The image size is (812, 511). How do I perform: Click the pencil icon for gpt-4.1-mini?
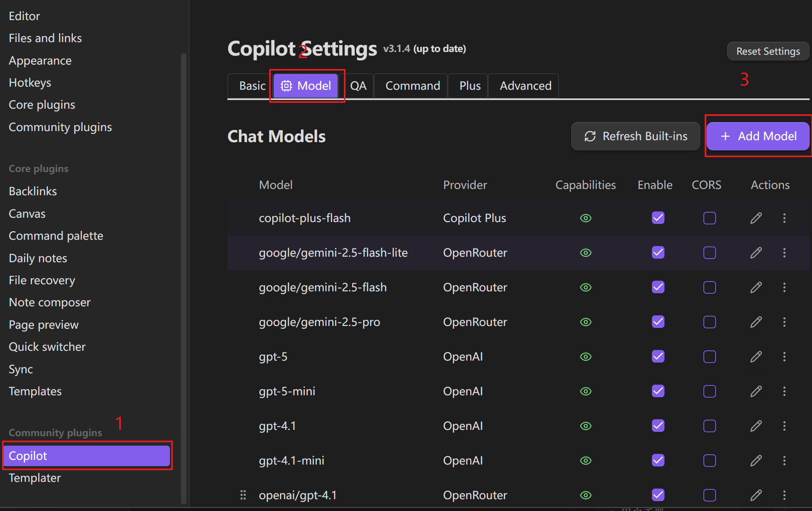click(756, 461)
